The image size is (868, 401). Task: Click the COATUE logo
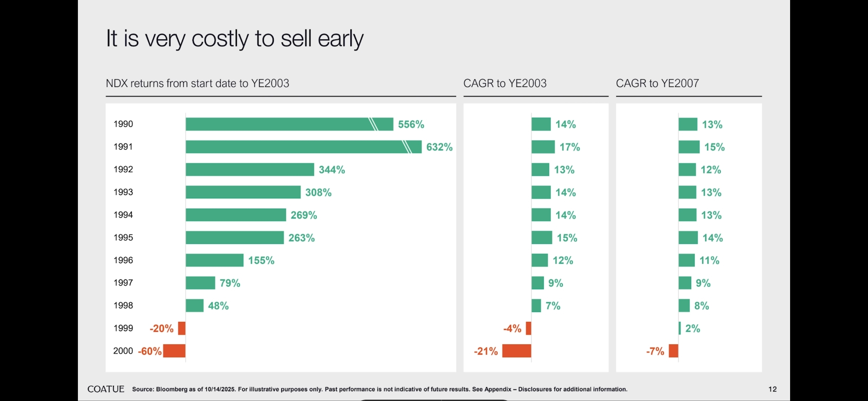(x=106, y=389)
